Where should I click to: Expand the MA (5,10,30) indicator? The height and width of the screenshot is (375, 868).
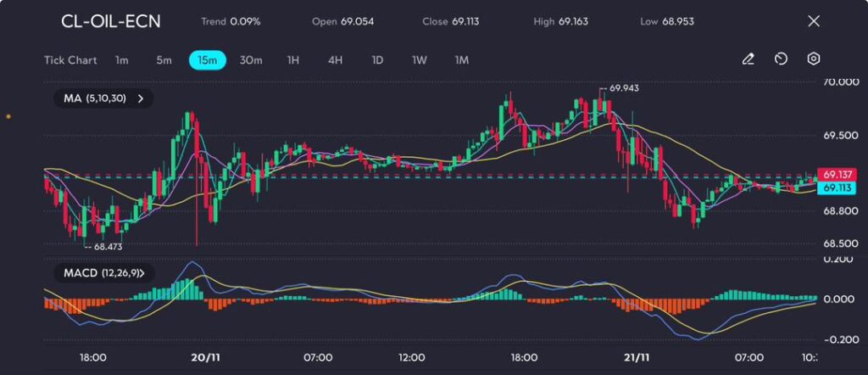(x=103, y=98)
